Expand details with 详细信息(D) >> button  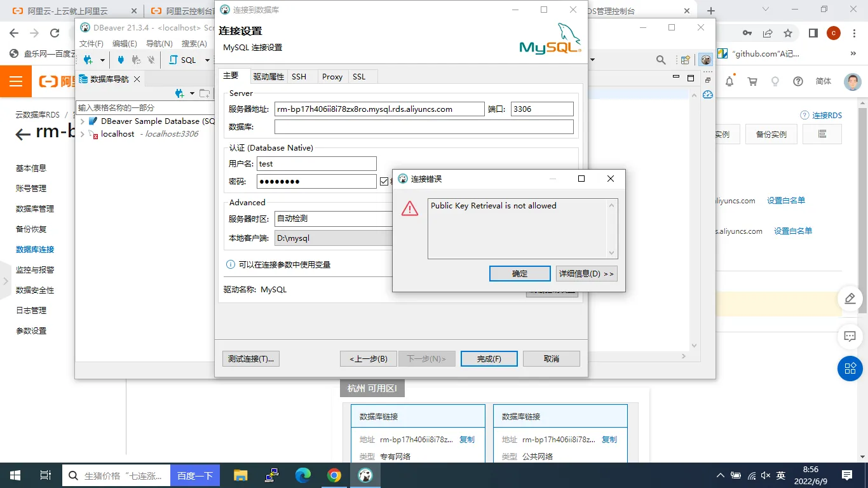tap(587, 274)
